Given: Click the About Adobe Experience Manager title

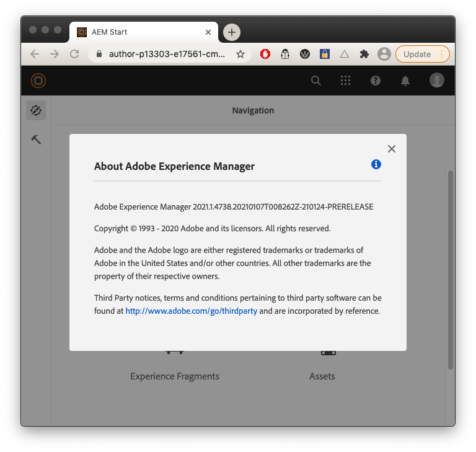Looking at the screenshot, I should point(174,166).
